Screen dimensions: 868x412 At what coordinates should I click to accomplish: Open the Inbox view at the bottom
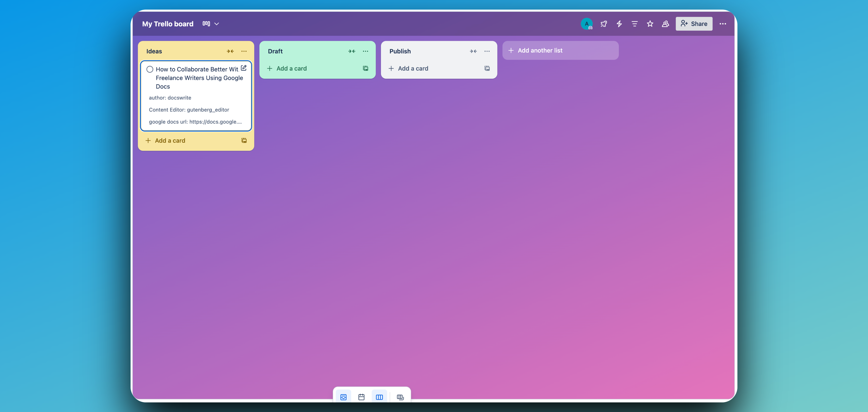click(x=343, y=397)
